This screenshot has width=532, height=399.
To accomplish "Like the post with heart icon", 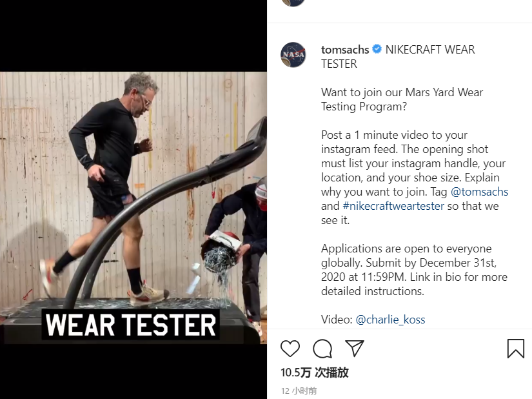I will click(290, 349).
